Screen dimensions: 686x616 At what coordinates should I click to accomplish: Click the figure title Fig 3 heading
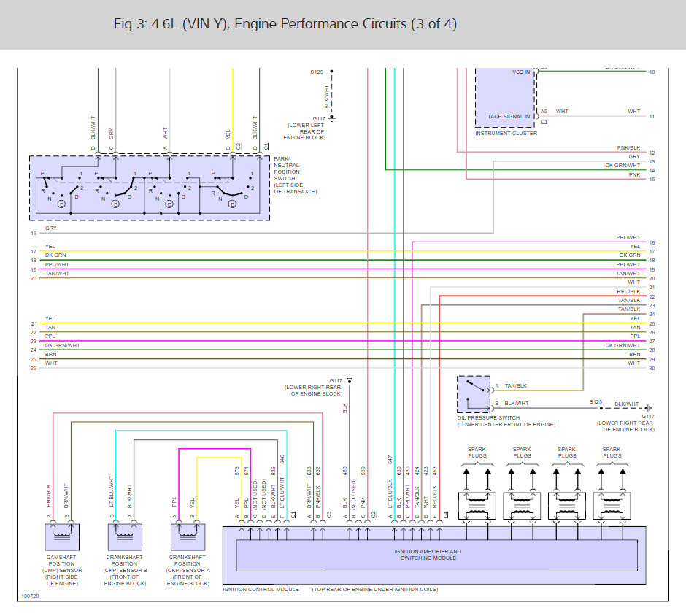tap(285, 23)
